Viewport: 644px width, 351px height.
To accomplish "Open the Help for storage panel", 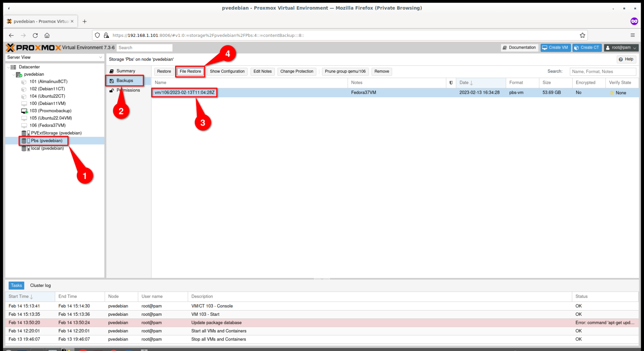I will click(x=626, y=59).
